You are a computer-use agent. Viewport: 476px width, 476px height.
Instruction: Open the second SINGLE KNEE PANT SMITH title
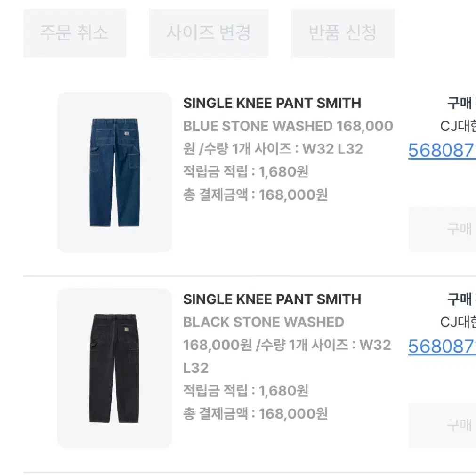click(272, 299)
